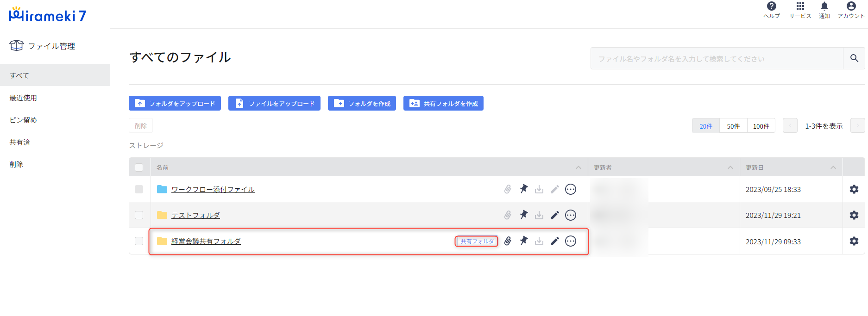Open the Help icon in header
The height and width of the screenshot is (316, 868).
tap(771, 6)
